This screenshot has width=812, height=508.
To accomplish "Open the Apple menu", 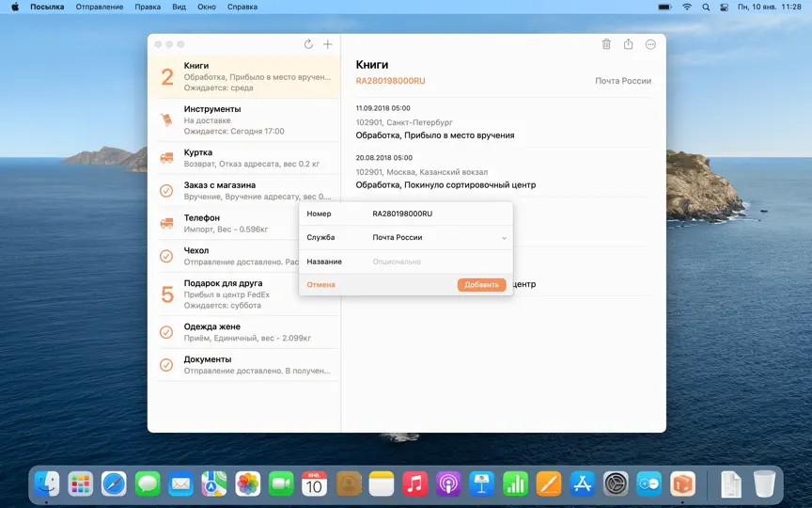I will 15,8.
